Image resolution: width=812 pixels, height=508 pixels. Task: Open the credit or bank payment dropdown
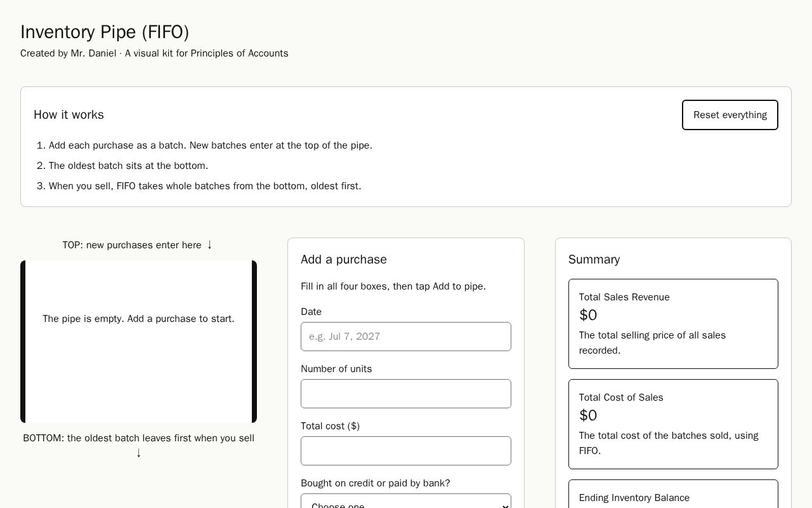[406, 501]
